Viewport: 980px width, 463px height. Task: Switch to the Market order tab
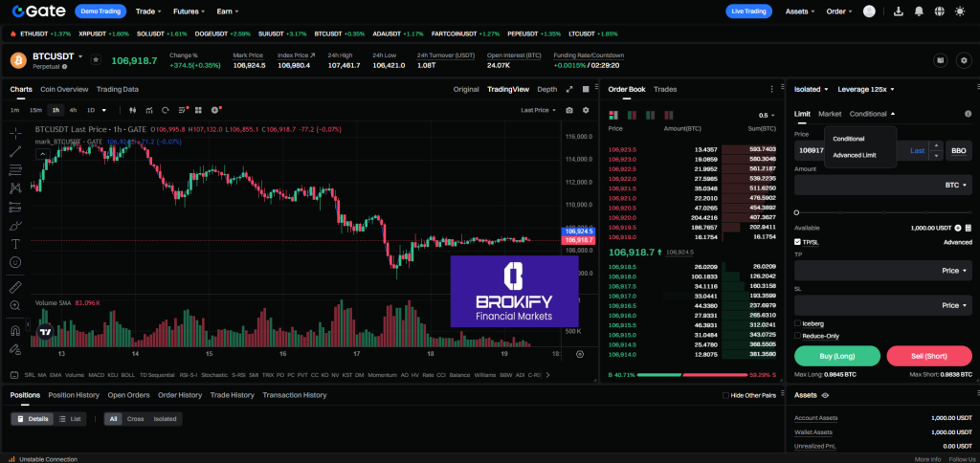click(830, 114)
